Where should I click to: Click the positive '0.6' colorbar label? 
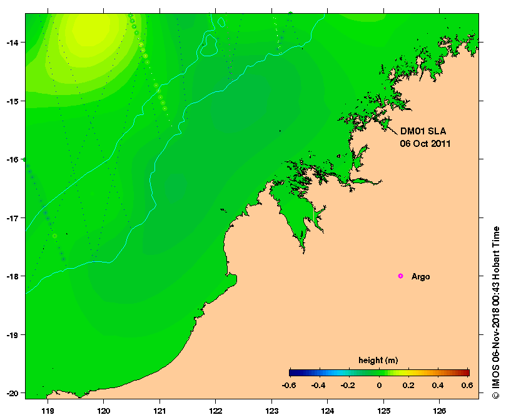467,385
